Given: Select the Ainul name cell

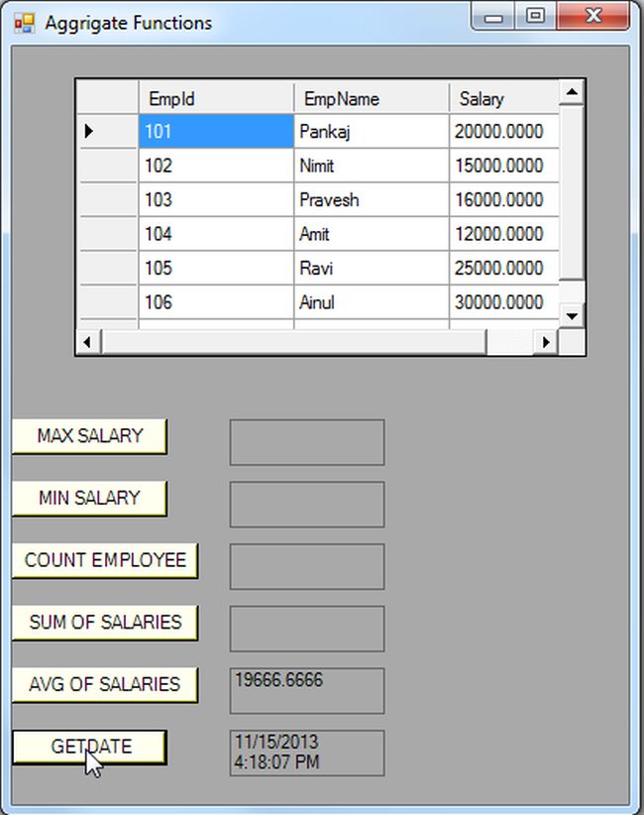Looking at the screenshot, I should (x=372, y=302).
